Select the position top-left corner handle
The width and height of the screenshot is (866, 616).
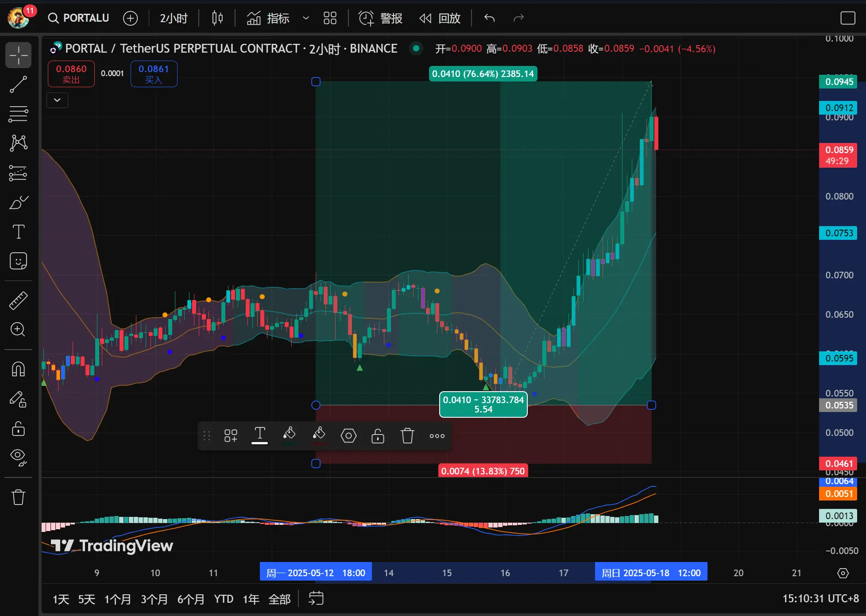coord(316,81)
